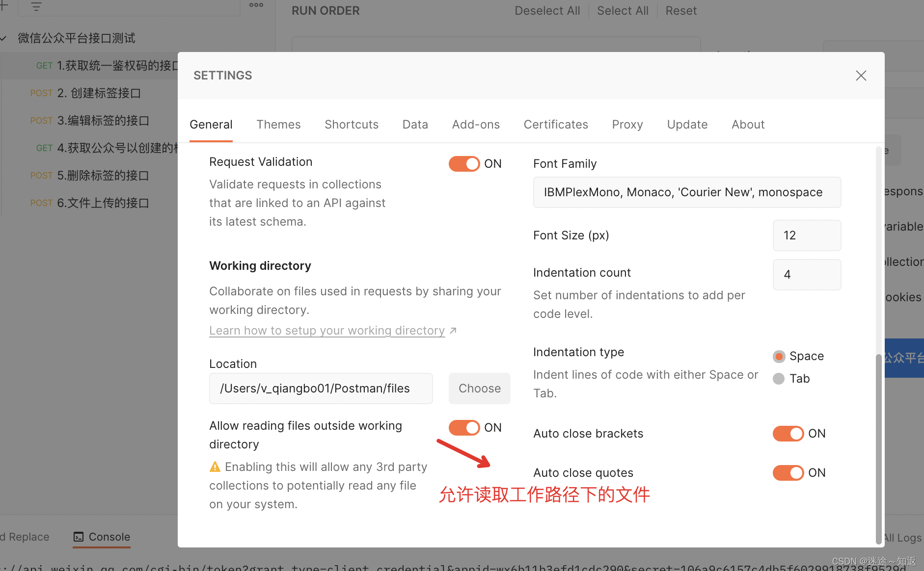Click Choose to pick working directory
Image resolution: width=924 pixels, height=571 pixels.
(480, 389)
